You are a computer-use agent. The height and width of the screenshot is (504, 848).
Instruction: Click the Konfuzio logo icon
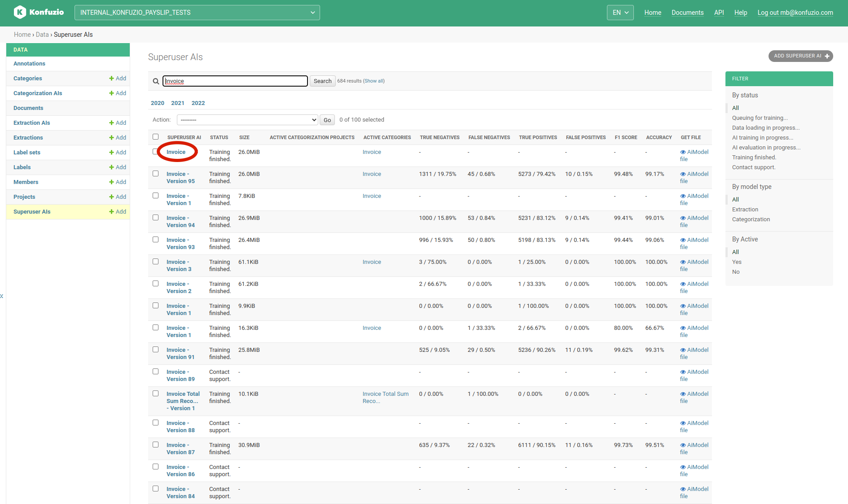[20, 12]
